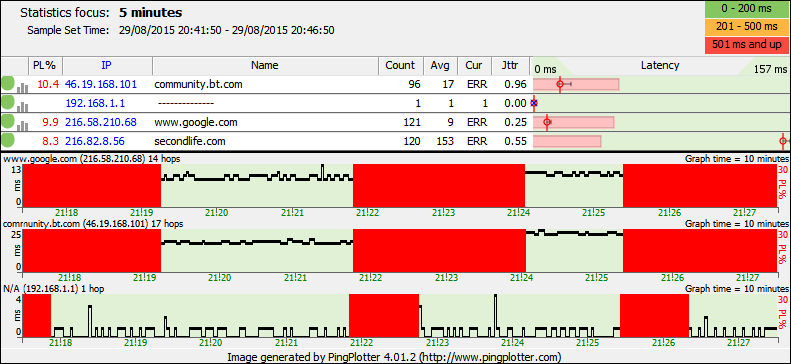Click the first red packet loss block in google graph
The height and width of the screenshot is (364, 791).
[92, 185]
